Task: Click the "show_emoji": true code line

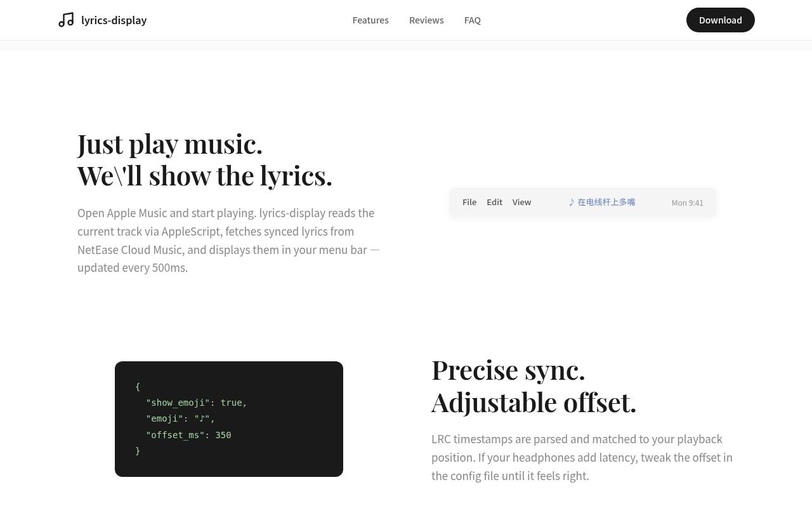Action: pyautogui.click(x=197, y=403)
